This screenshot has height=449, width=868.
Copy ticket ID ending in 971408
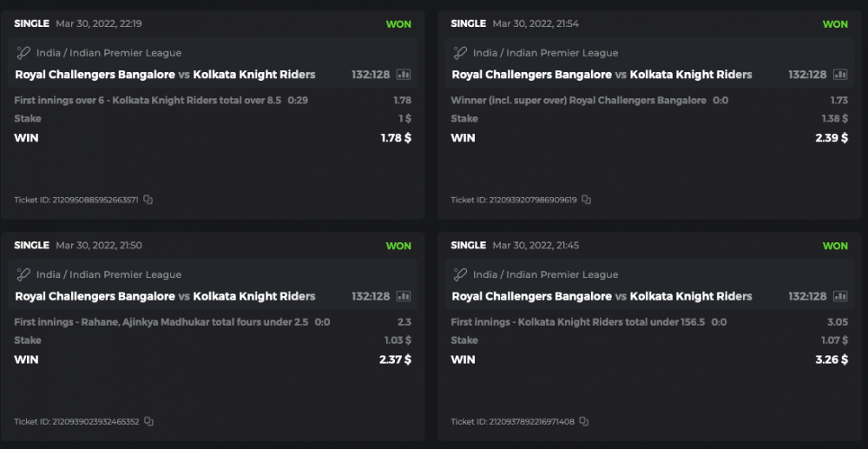pyautogui.click(x=583, y=422)
